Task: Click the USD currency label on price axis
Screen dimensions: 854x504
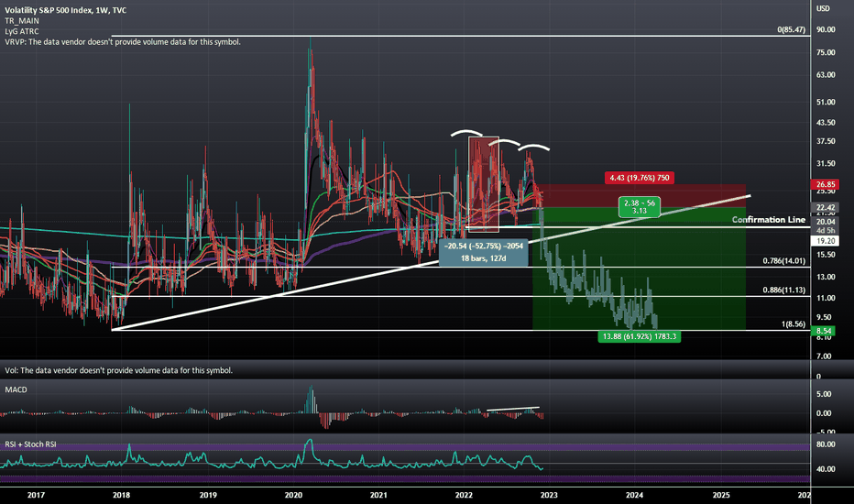Action: [823, 8]
